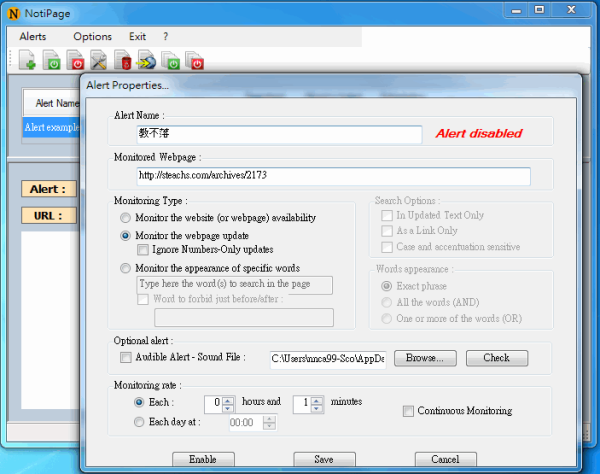
Task: Open the Options menu
Action: pyautogui.click(x=93, y=36)
